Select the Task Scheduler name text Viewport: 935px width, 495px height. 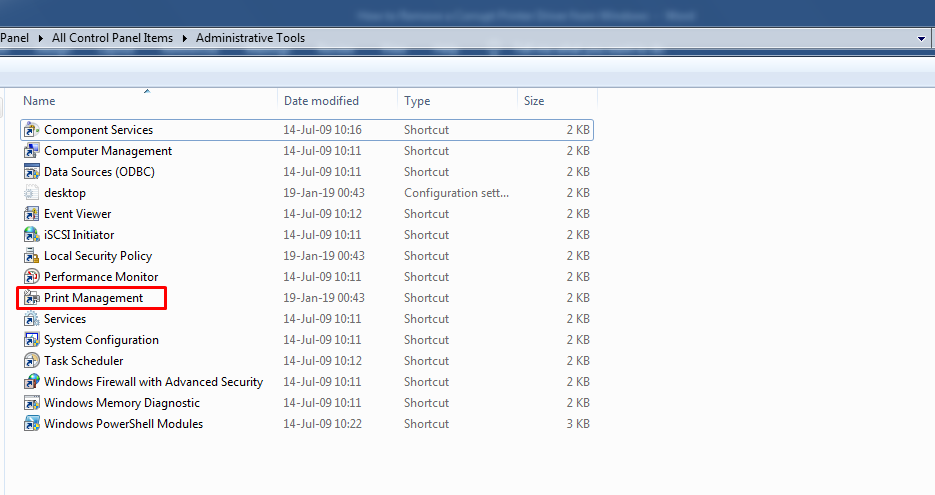point(83,361)
